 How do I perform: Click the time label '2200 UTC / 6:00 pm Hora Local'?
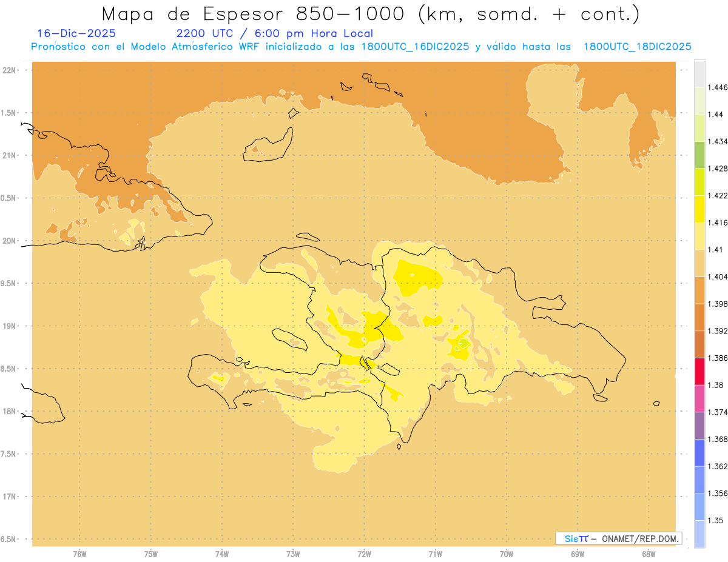click(x=274, y=34)
